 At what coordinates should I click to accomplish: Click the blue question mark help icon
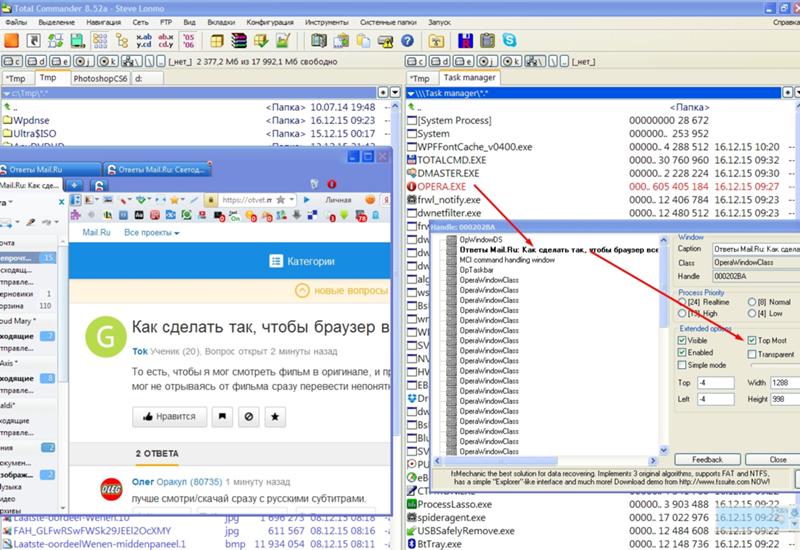pyautogui.click(x=407, y=40)
